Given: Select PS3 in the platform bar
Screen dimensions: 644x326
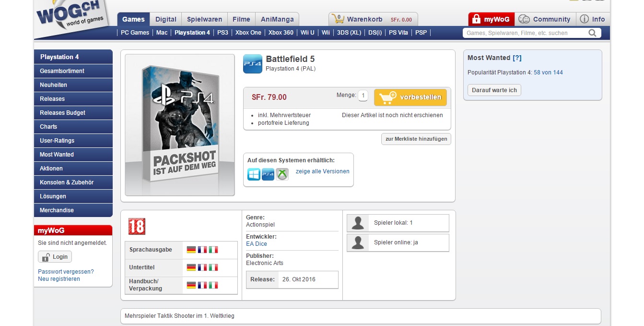Looking at the screenshot, I should (x=222, y=33).
